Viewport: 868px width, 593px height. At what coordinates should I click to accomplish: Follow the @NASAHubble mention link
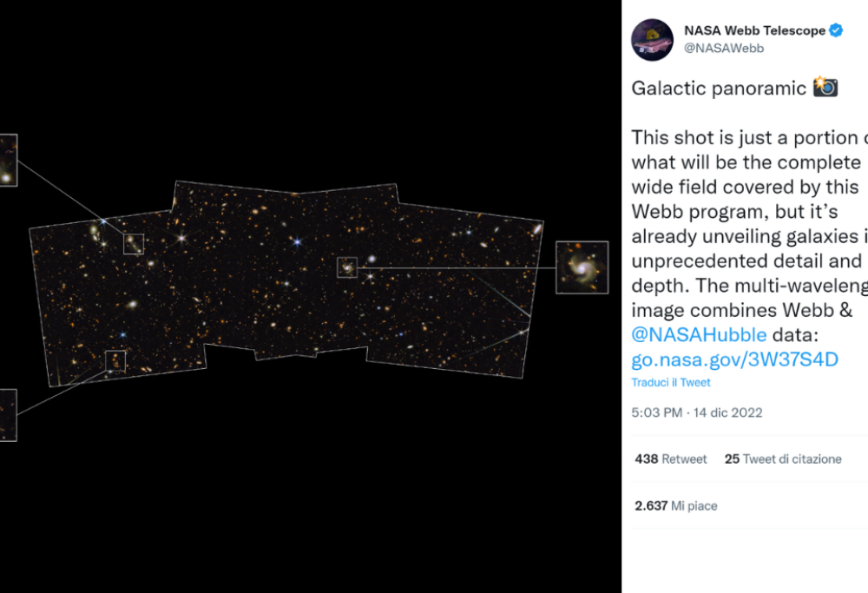click(x=699, y=334)
